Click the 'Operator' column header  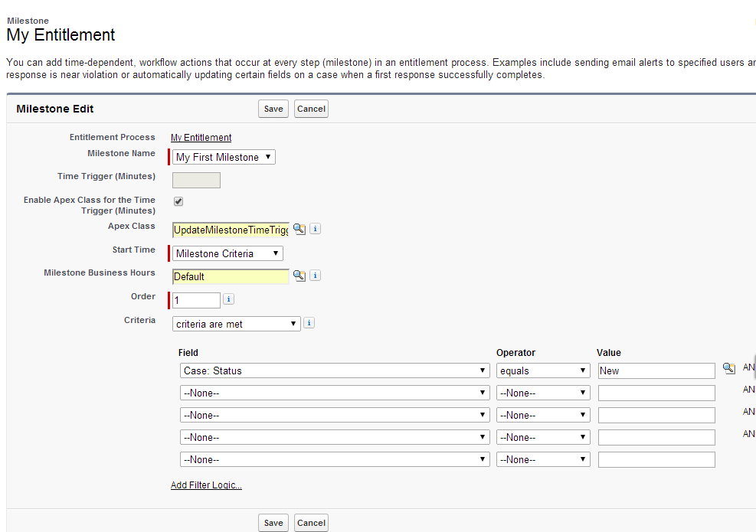click(x=516, y=353)
